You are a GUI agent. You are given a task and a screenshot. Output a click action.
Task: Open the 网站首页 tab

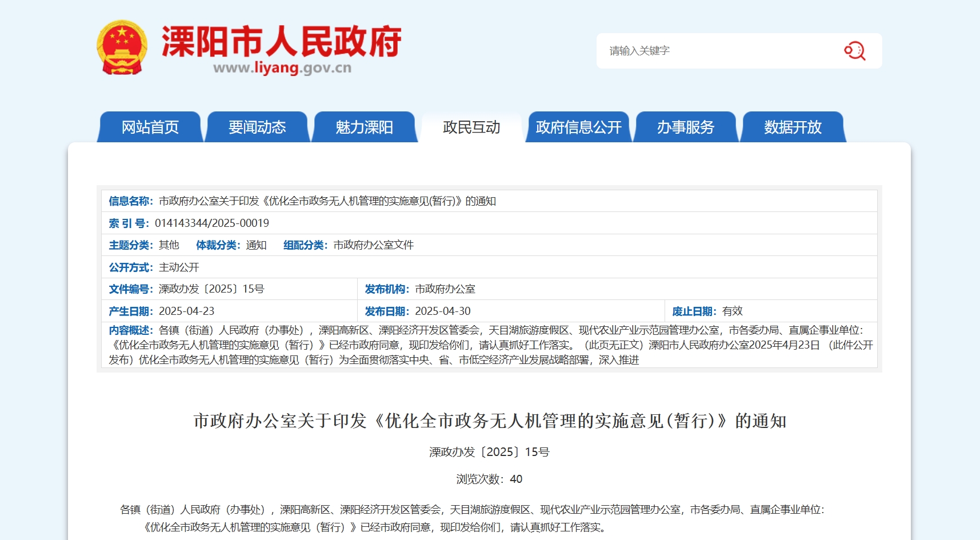point(150,127)
